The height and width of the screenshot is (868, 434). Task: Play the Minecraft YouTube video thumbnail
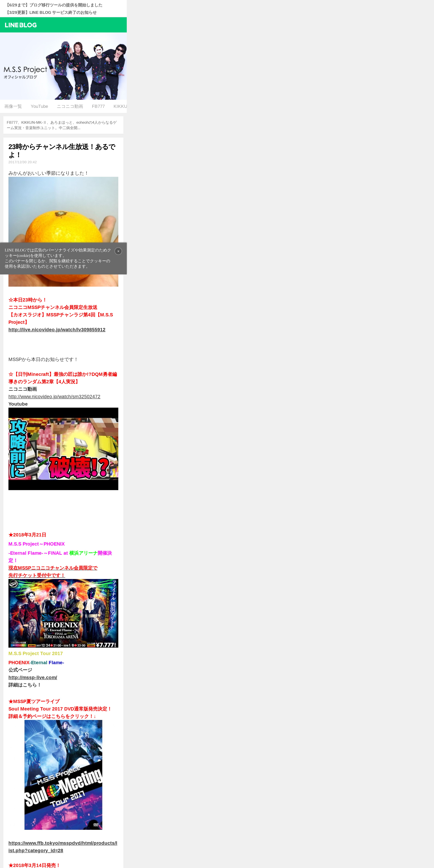point(63,449)
